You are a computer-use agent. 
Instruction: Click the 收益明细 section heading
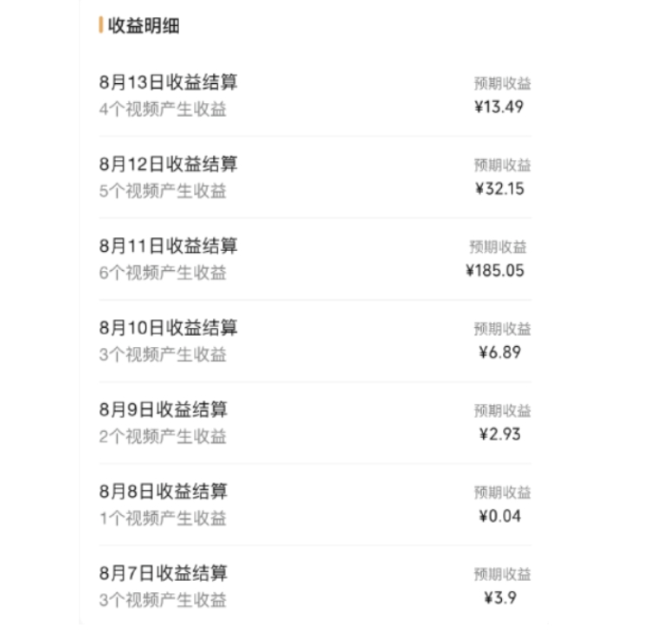pyautogui.click(x=144, y=25)
